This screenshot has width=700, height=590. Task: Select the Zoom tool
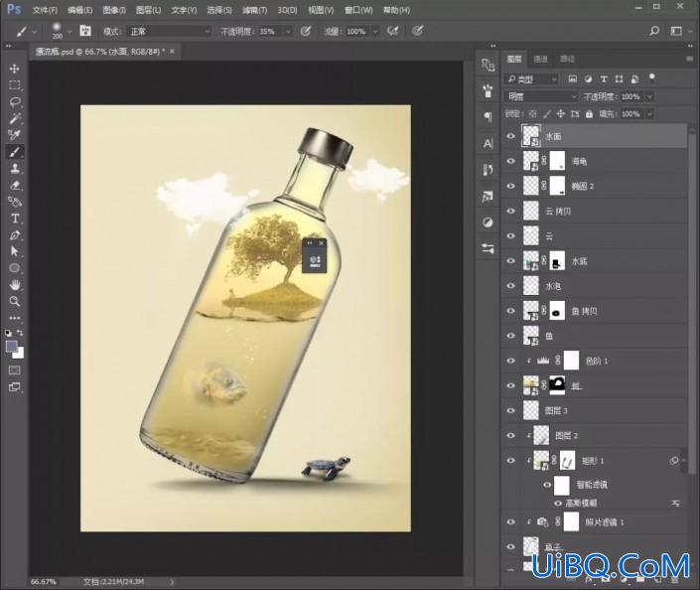pyautogui.click(x=14, y=301)
